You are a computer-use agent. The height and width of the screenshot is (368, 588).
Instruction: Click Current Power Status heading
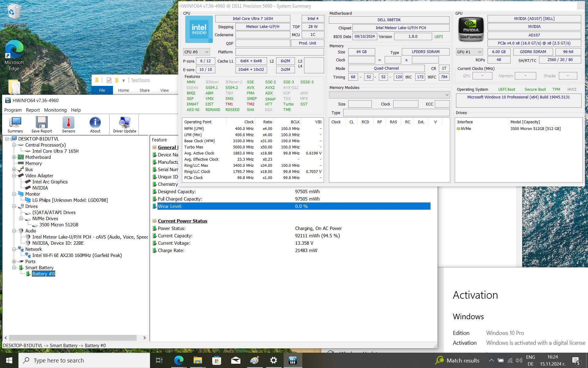point(183,221)
